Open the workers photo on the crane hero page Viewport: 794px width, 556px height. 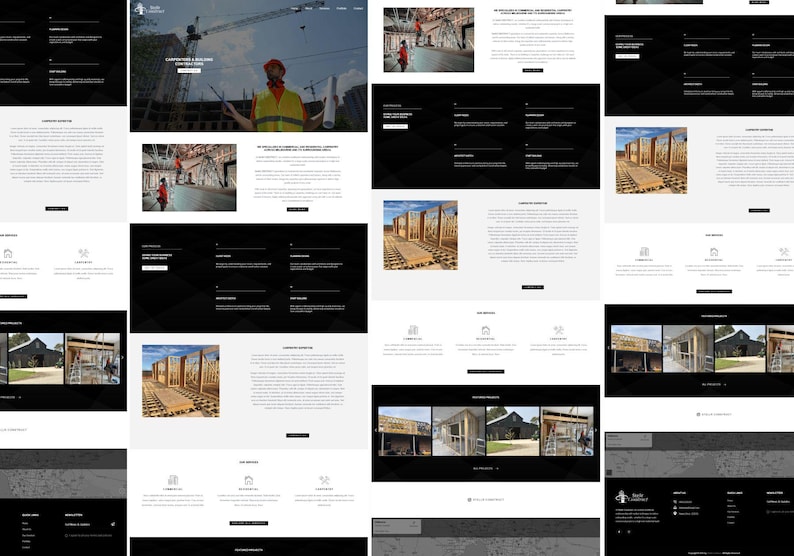[x=189, y=177]
